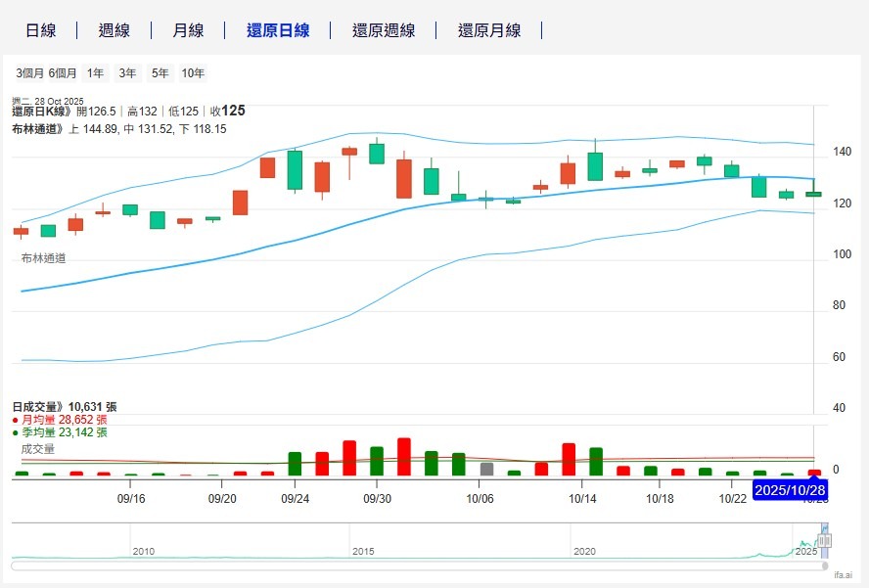
Task: Set chart range to 3個月
Action: coord(30,73)
